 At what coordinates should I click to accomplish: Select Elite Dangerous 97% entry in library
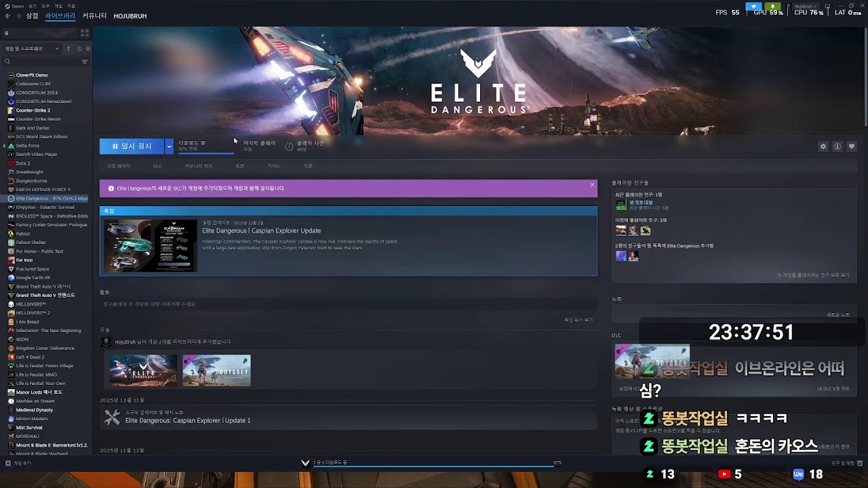pos(47,199)
